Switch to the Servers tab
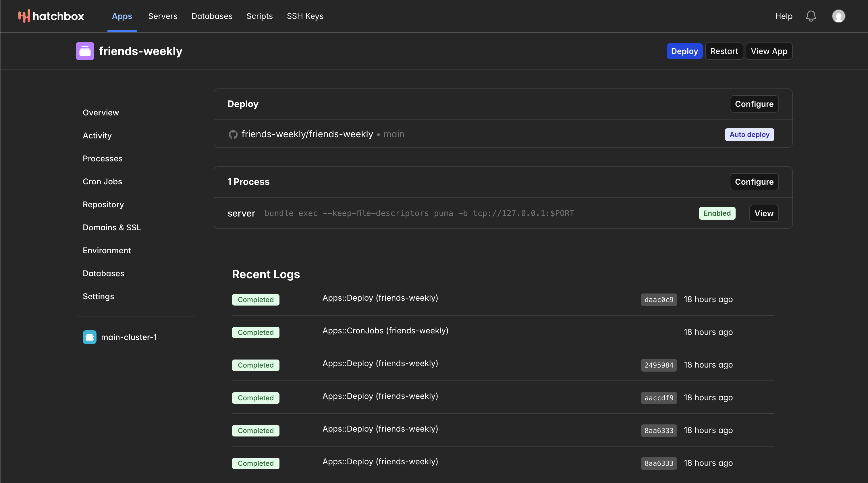Image resolution: width=868 pixels, height=483 pixels. 163,16
